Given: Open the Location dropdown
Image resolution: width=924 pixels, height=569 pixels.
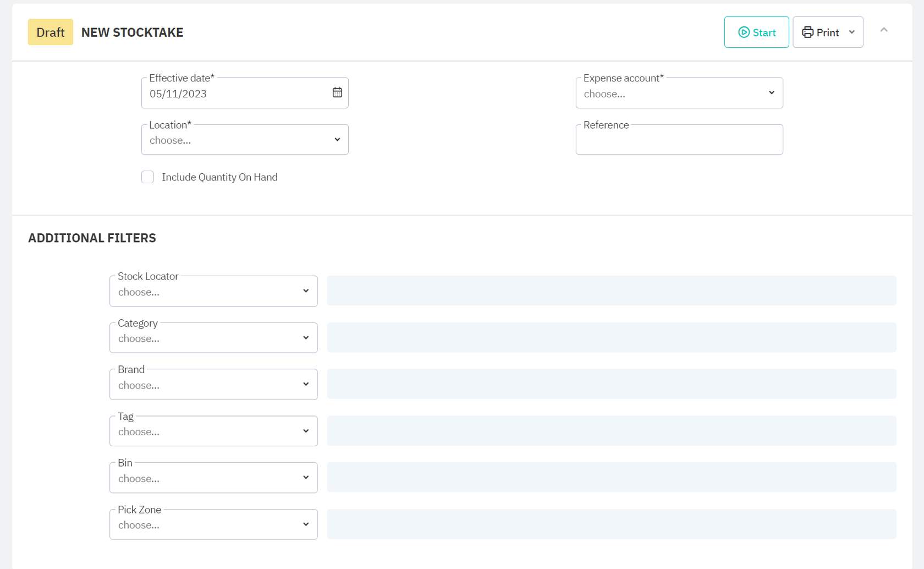Looking at the screenshot, I should 244,140.
